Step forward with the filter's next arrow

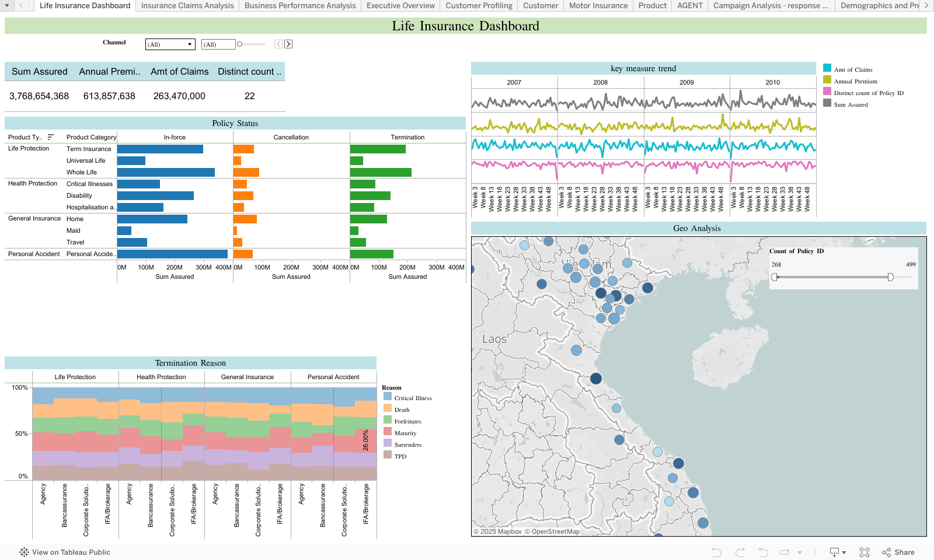coord(288,44)
